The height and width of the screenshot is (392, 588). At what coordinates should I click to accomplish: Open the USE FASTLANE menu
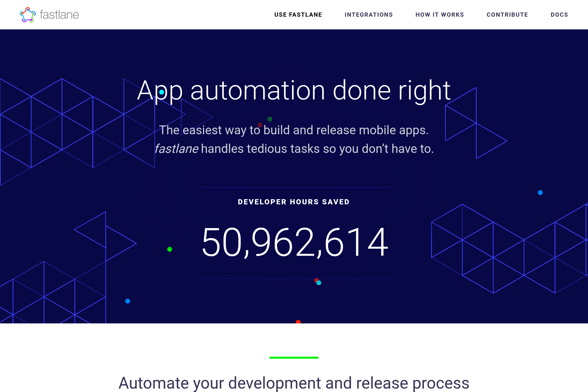click(x=298, y=14)
